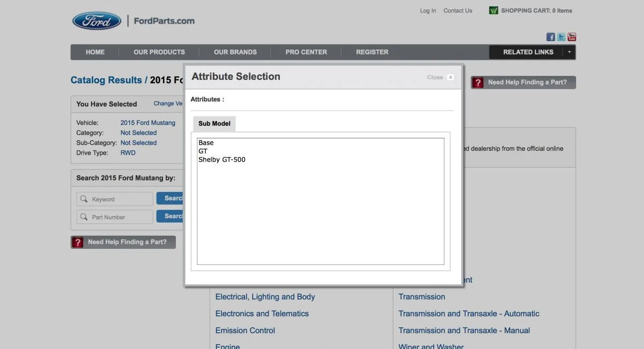Click the Sub-Category Not Selected link
The height and width of the screenshot is (349, 644).
coord(139,143)
